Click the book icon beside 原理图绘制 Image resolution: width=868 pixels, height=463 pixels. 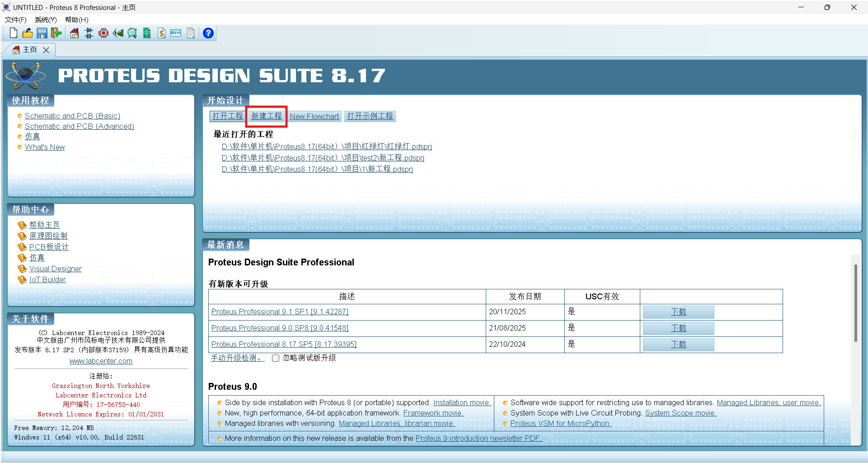point(22,236)
